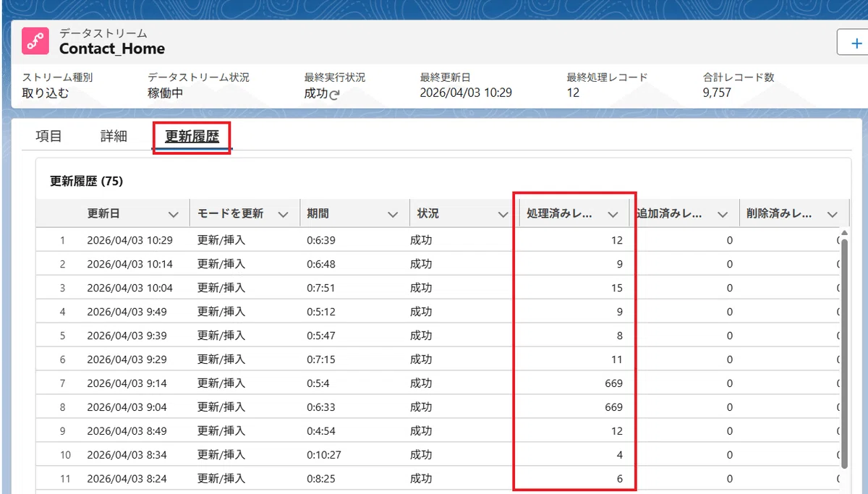Click duration value 0:5:12
868x494 pixels.
tap(321, 312)
